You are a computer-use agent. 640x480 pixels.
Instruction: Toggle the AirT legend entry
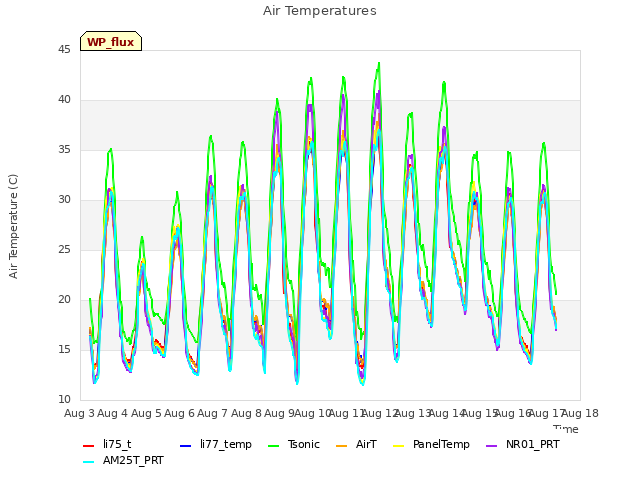pos(356,444)
